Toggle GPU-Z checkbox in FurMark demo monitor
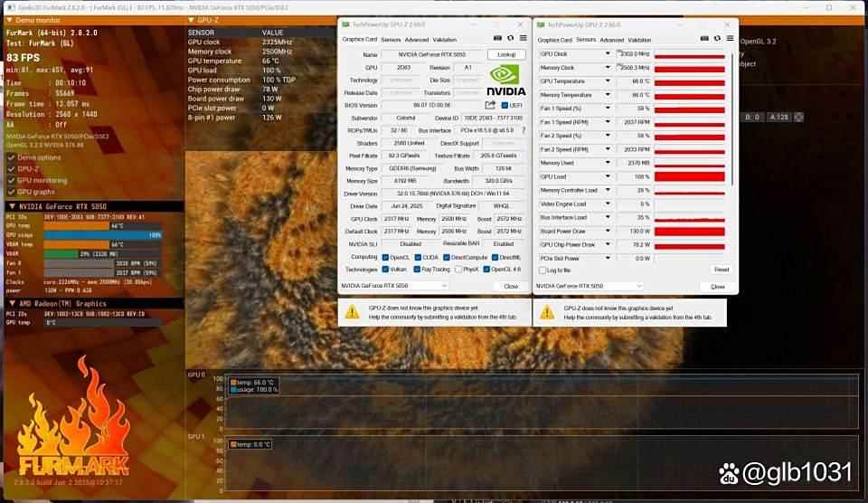This screenshot has height=503, width=868. click(11, 169)
